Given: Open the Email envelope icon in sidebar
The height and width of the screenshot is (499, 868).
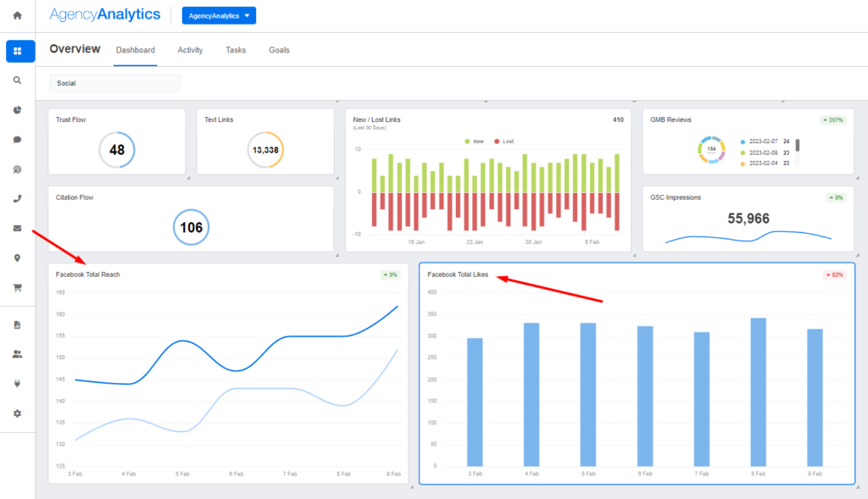Looking at the screenshot, I should coord(17,227).
